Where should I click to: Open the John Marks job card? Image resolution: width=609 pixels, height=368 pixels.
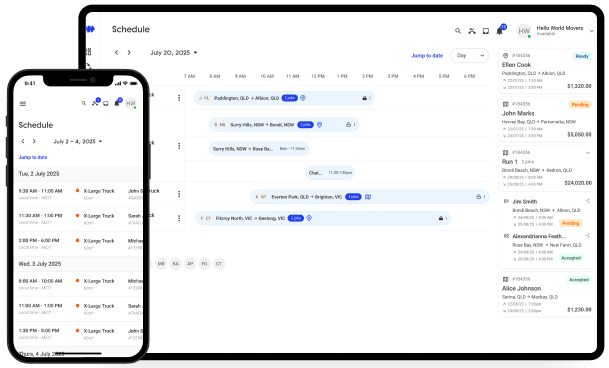coord(546,119)
